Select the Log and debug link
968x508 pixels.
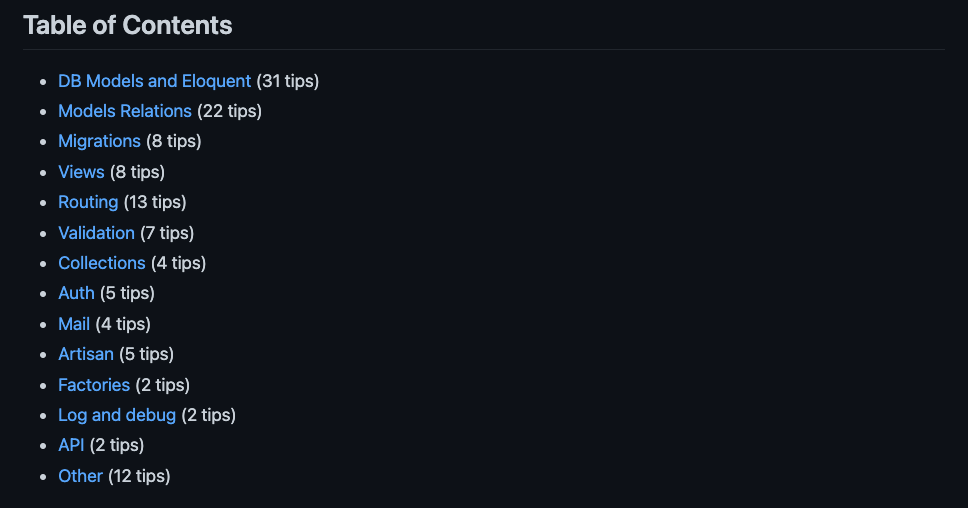tap(117, 415)
